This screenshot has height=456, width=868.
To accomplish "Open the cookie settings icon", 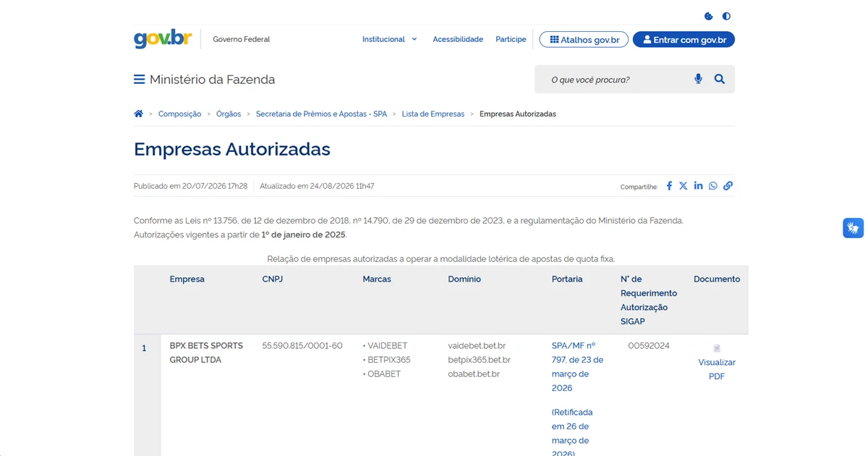I will pos(709,16).
